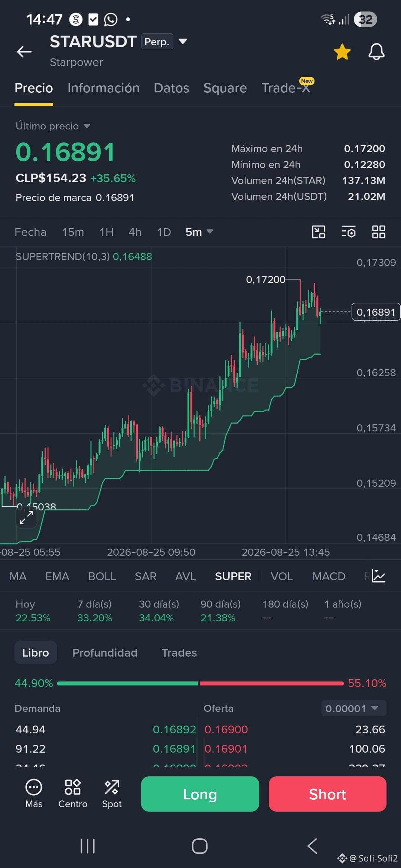Image resolution: width=401 pixels, height=868 pixels.
Task: Tap the Short button
Action: (327, 794)
